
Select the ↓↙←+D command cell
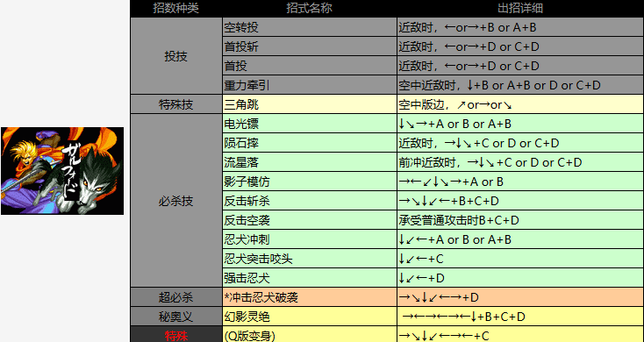coord(520,278)
